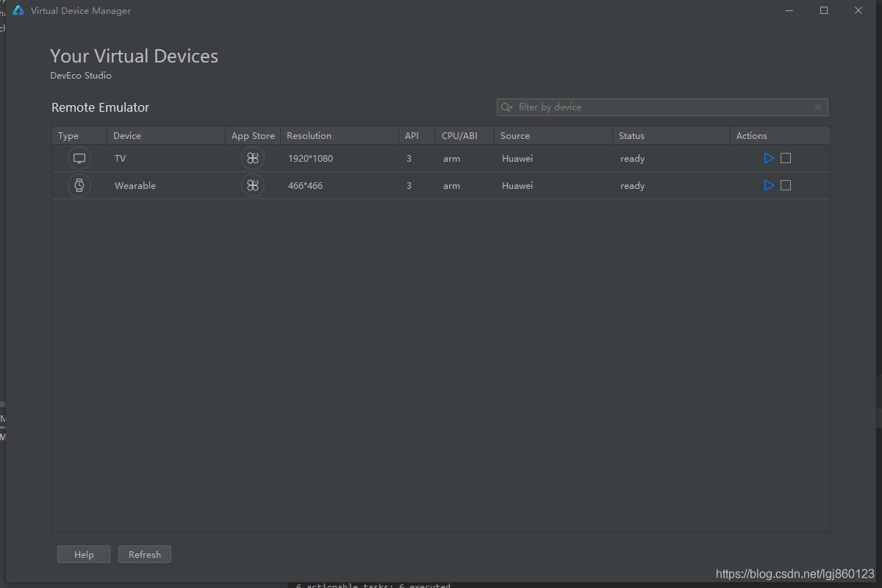Stop the Wearable emulator square icon

[x=786, y=185]
